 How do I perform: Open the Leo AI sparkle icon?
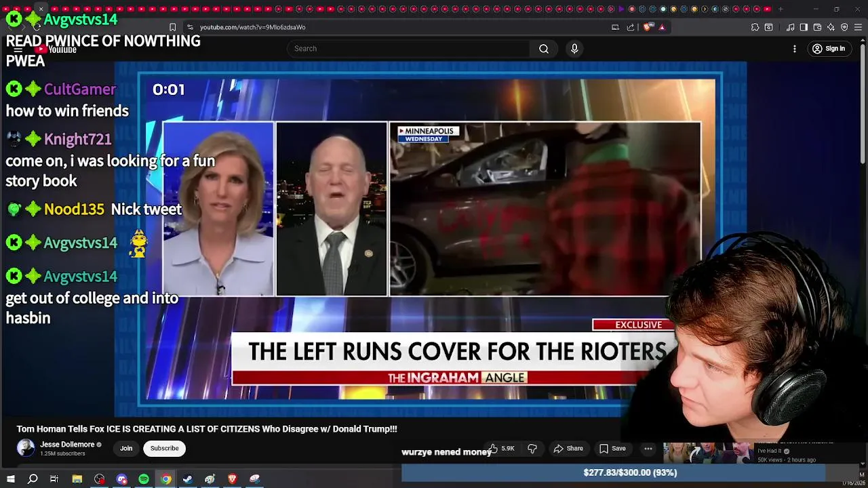831,27
